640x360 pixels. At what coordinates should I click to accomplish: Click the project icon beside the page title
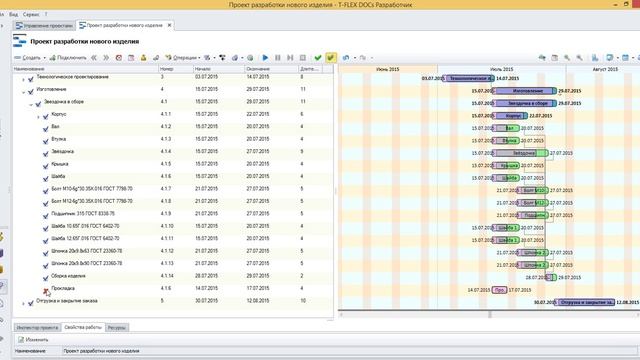[x=19, y=41]
